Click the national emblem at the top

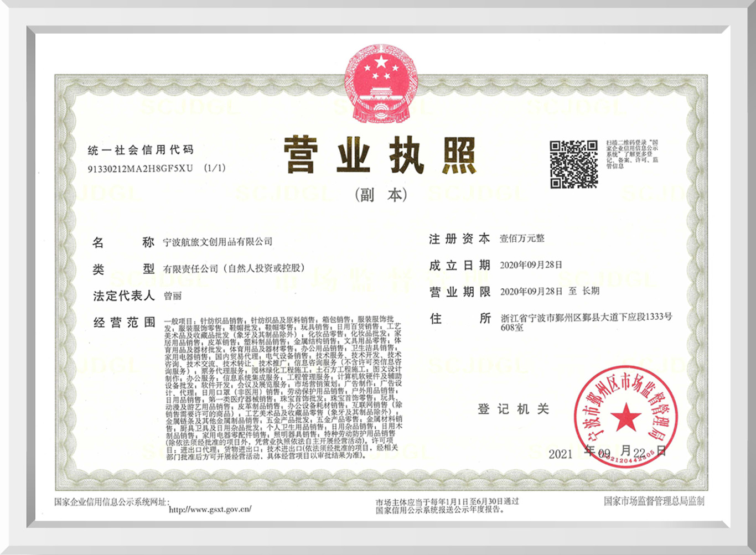[x=382, y=84]
